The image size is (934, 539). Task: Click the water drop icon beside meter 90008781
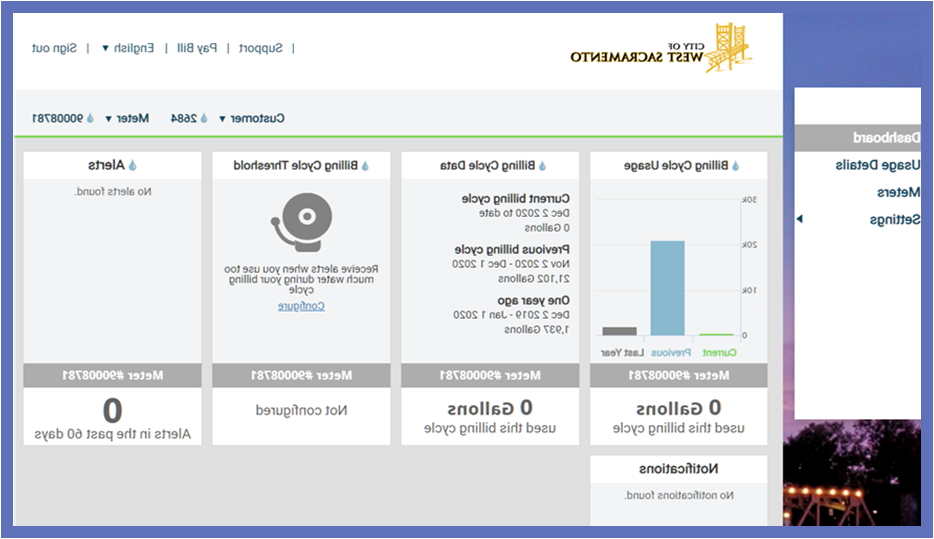[x=90, y=118]
